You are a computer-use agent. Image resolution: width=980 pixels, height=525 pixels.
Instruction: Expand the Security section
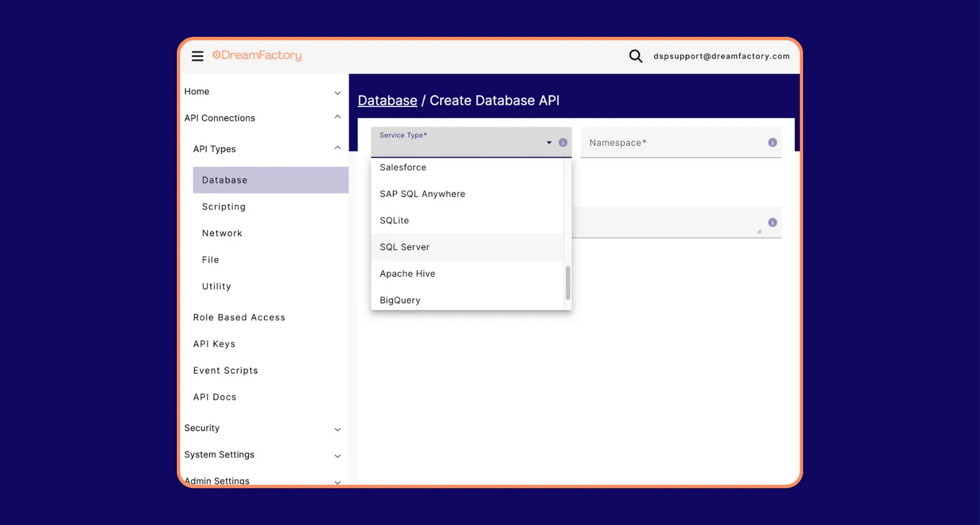pyautogui.click(x=337, y=429)
